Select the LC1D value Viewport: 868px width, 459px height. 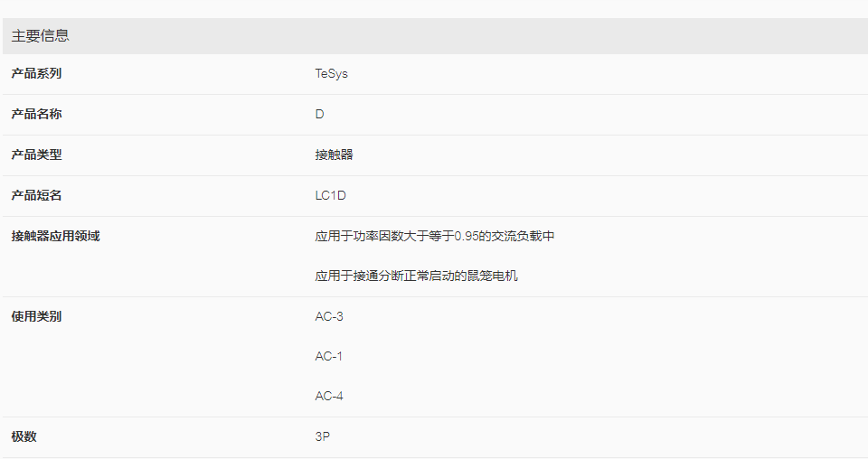(x=331, y=195)
